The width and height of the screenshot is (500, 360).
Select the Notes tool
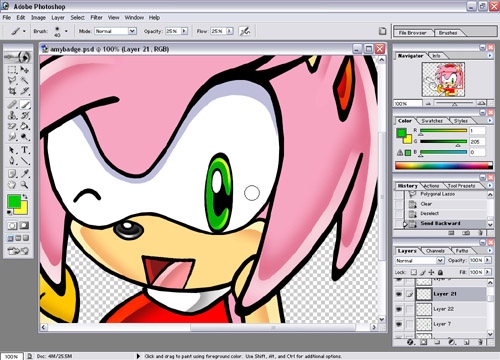pos(12,174)
